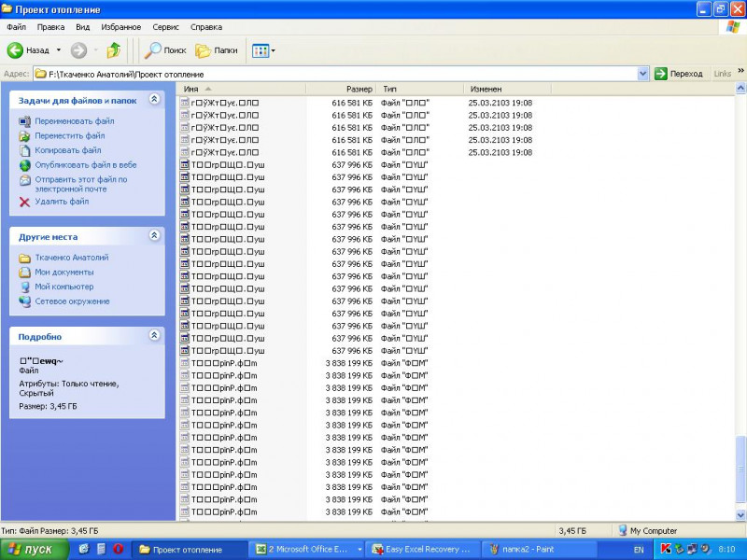Click the Internet Explorer quick launch icon
The width and height of the screenshot is (747, 560).
point(84,549)
